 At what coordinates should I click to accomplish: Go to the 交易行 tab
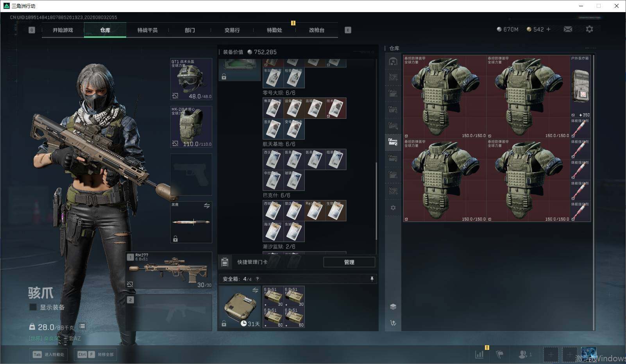232,30
